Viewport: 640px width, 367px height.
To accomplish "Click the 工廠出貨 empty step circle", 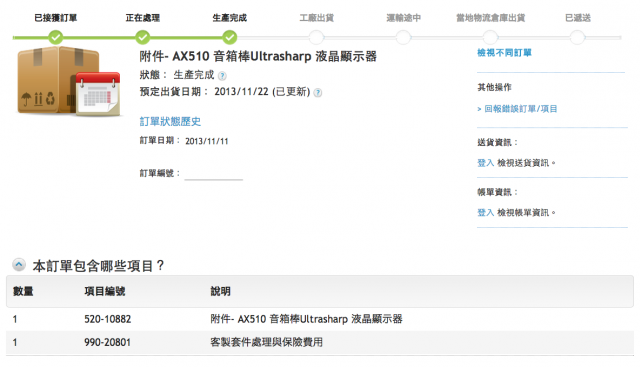I will [x=316, y=38].
